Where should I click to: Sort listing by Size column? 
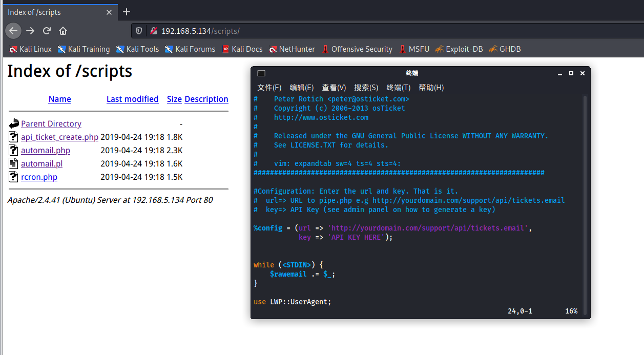click(x=174, y=99)
